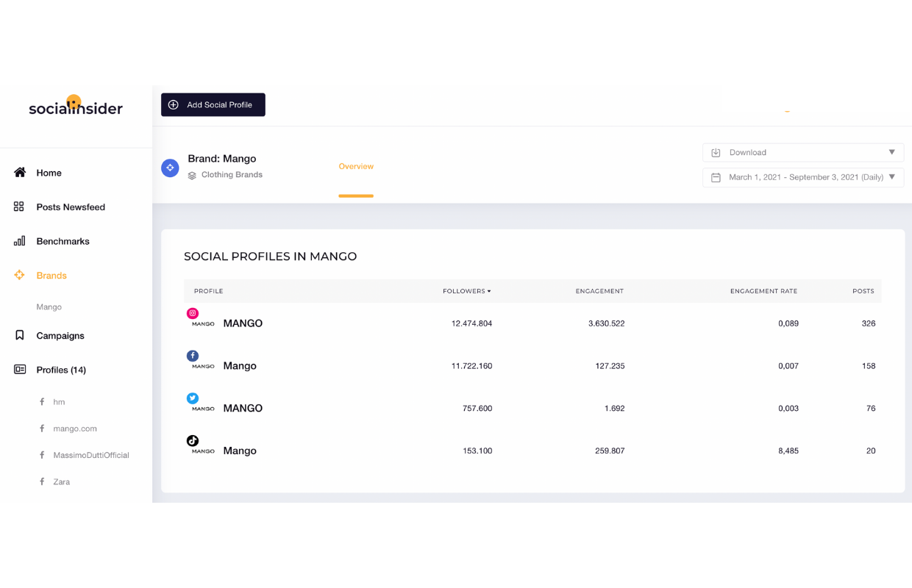Open the MassimoDuttiOfficial profile in sidebar

tap(91, 455)
